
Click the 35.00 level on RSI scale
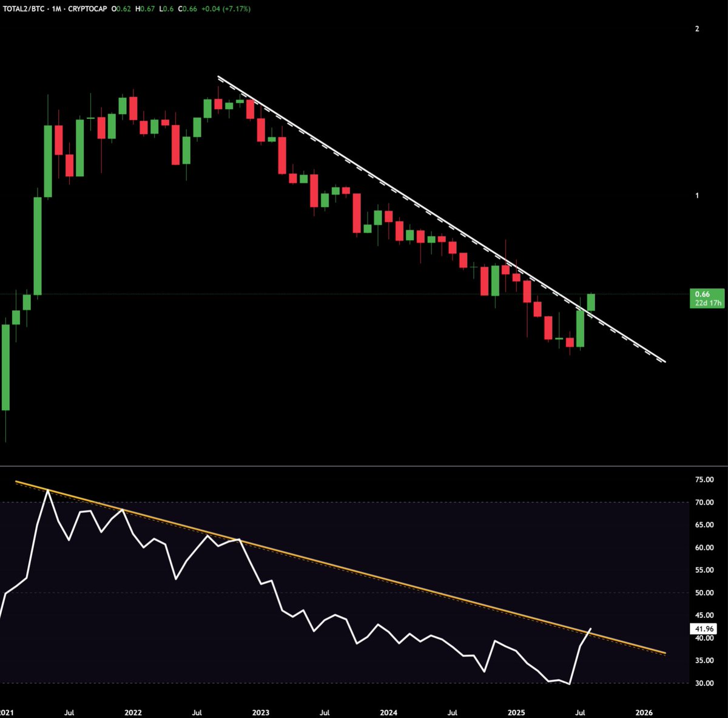(704, 660)
